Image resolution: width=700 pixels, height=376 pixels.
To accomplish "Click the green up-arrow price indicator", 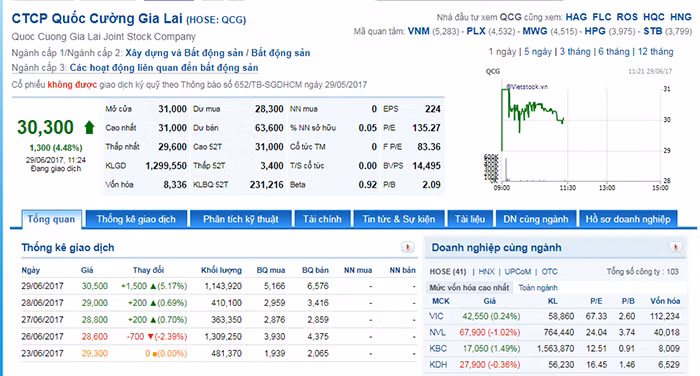I will click(x=89, y=128).
